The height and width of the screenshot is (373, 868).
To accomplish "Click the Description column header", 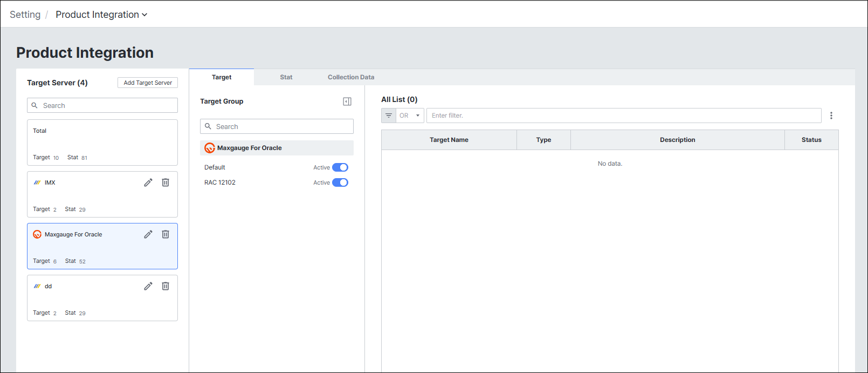I will point(678,140).
